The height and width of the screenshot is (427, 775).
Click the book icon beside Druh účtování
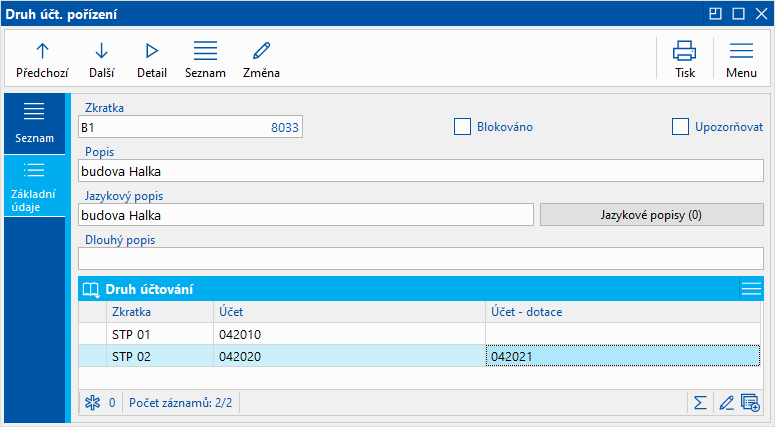[91, 290]
